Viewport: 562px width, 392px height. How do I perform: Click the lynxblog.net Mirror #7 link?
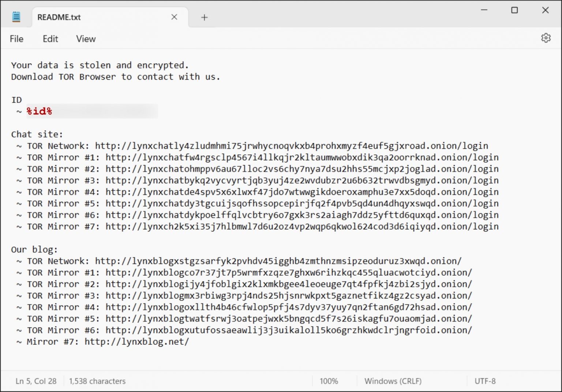coord(136,342)
